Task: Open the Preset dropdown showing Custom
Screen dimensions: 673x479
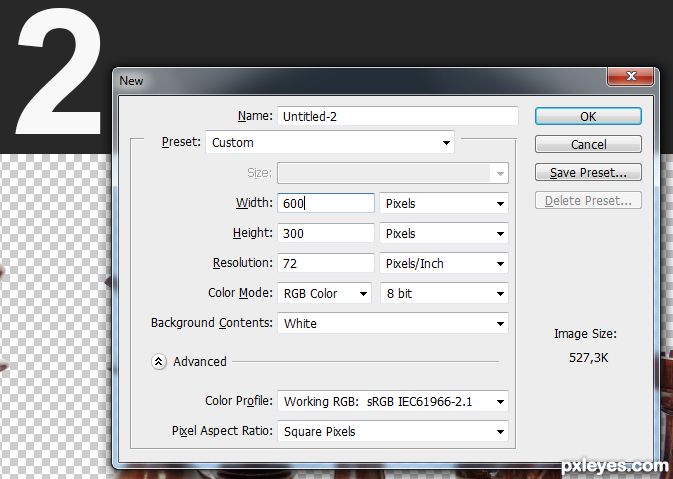Action: coord(330,142)
